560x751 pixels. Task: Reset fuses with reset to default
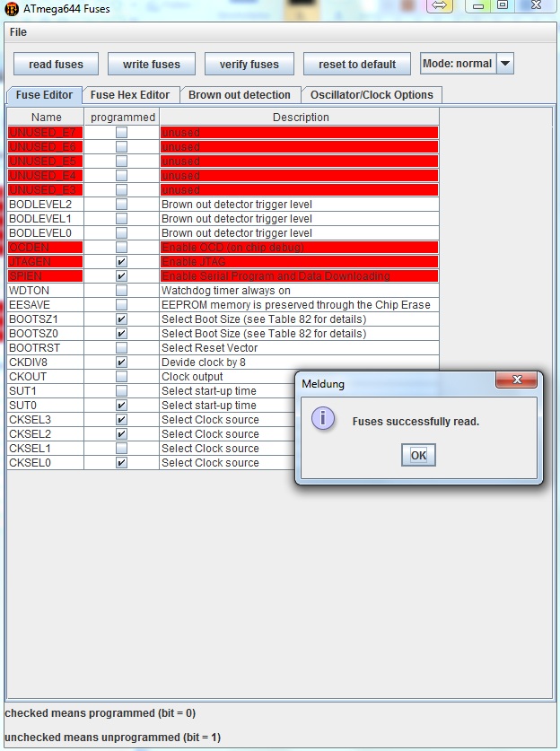point(357,64)
